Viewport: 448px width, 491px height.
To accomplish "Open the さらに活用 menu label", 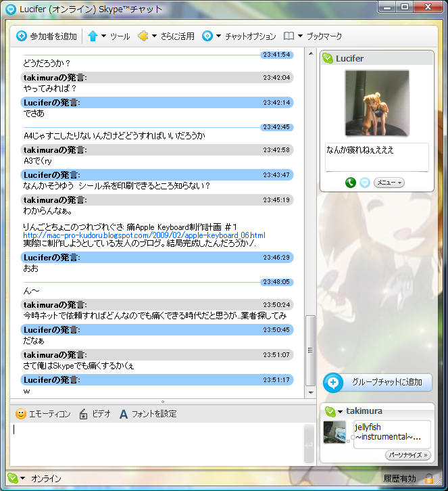I will (x=178, y=37).
